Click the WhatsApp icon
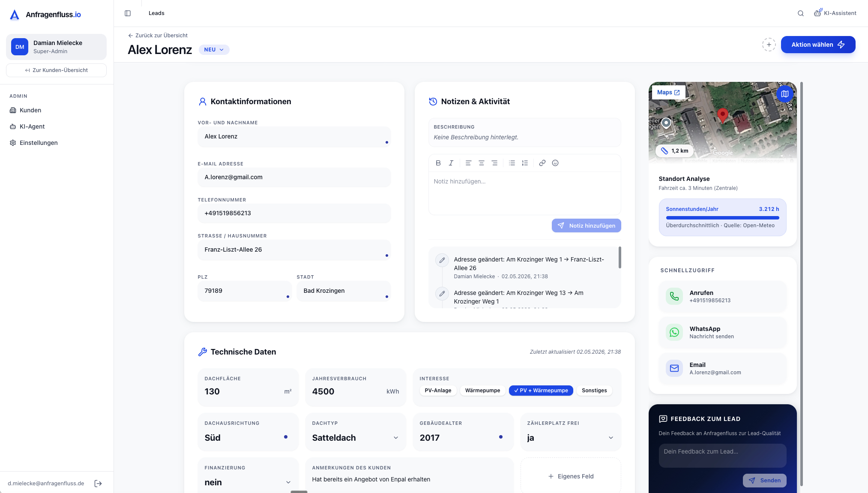The height and width of the screenshot is (493, 868). click(674, 332)
